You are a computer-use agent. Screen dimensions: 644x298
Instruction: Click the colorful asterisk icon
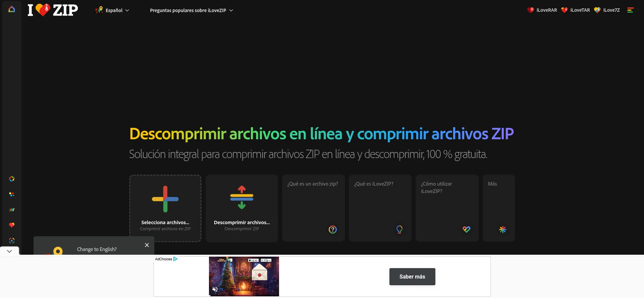click(x=503, y=230)
